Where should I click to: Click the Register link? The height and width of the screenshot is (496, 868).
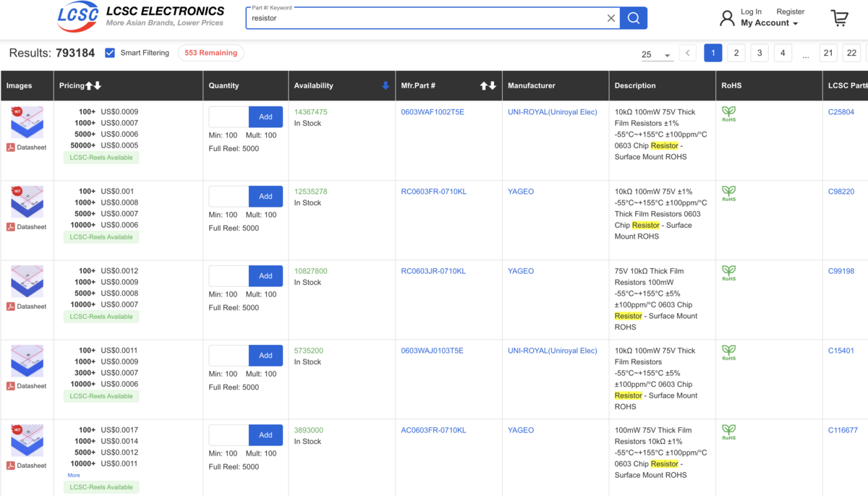click(790, 12)
